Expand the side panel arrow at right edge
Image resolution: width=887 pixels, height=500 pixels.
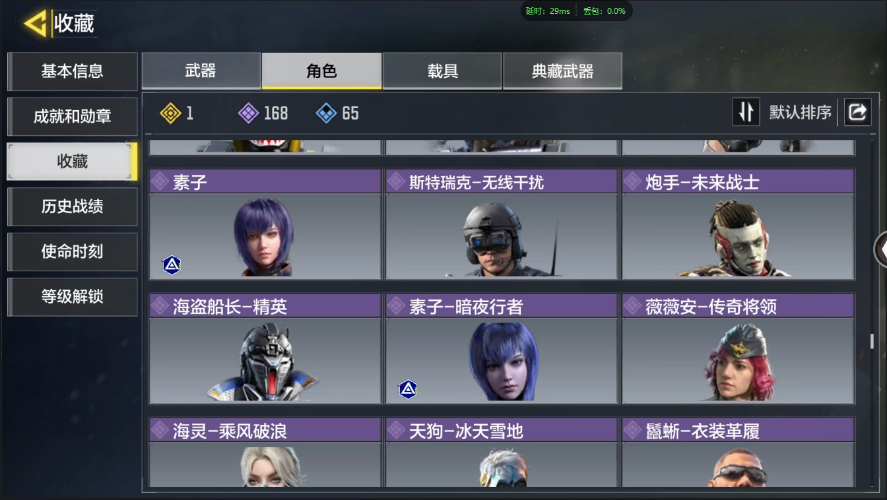tap(881, 249)
